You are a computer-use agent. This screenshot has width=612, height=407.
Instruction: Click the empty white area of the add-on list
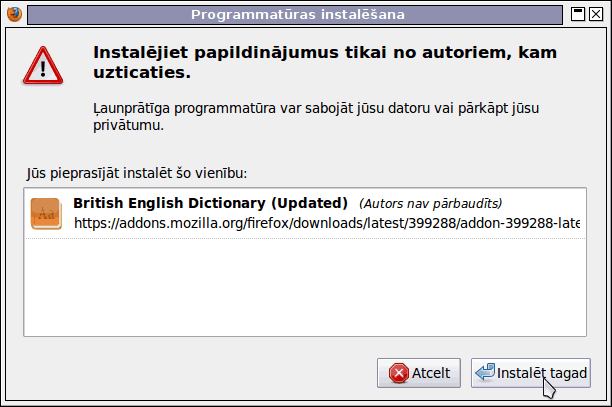(x=305, y=287)
